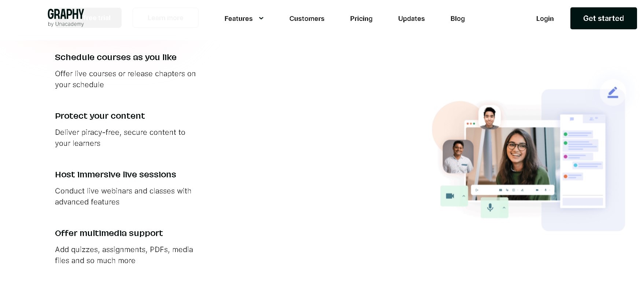
Task: Click the Login link
Action: click(x=545, y=18)
